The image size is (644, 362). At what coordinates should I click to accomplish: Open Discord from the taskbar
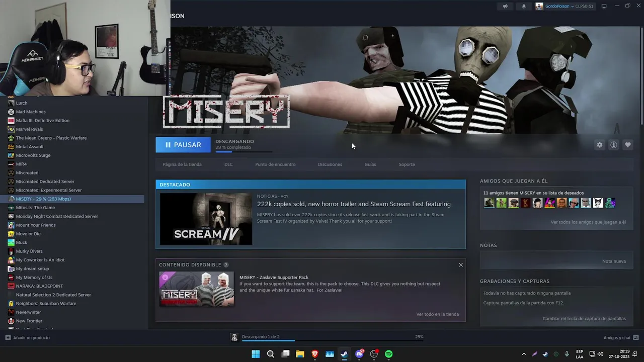359,354
